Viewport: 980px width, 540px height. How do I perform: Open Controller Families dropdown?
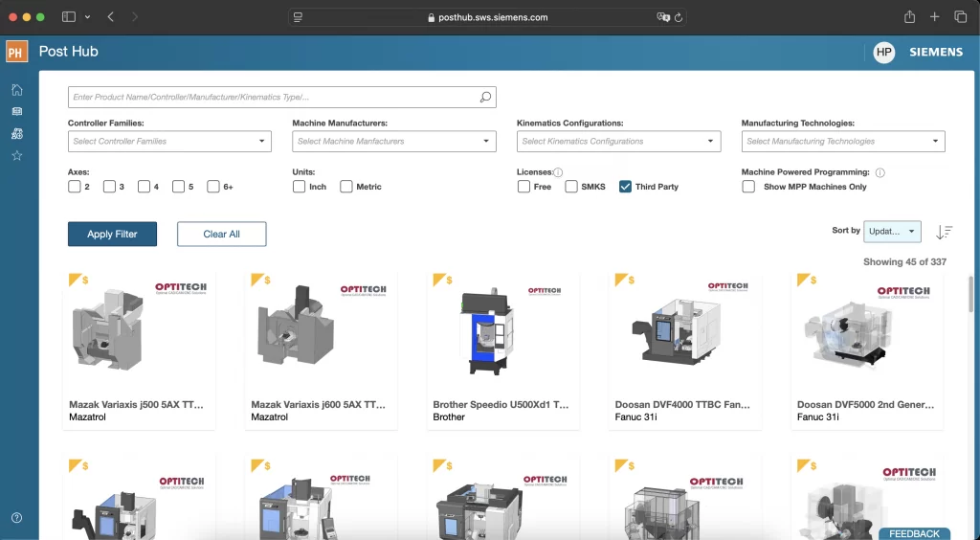tap(169, 142)
